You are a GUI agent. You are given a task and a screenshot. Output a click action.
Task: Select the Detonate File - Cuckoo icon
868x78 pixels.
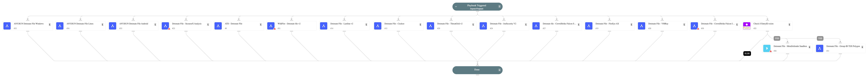point(378,26)
